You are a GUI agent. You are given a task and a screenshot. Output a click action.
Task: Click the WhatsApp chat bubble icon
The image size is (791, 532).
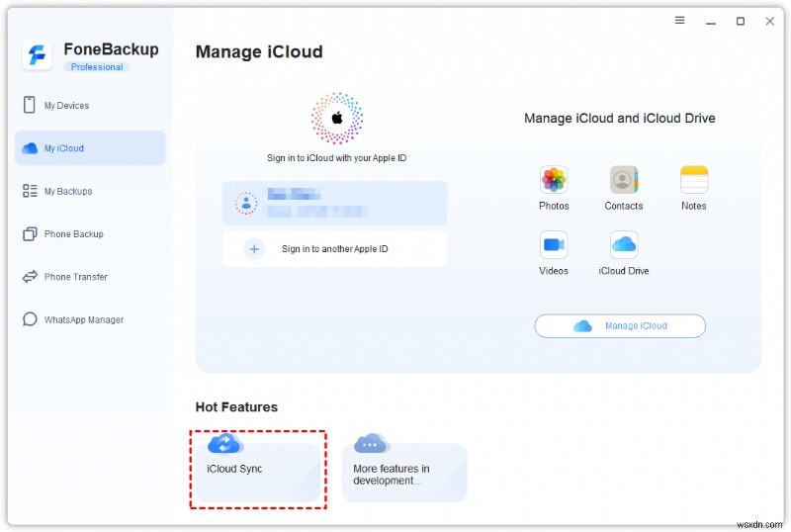click(x=30, y=319)
